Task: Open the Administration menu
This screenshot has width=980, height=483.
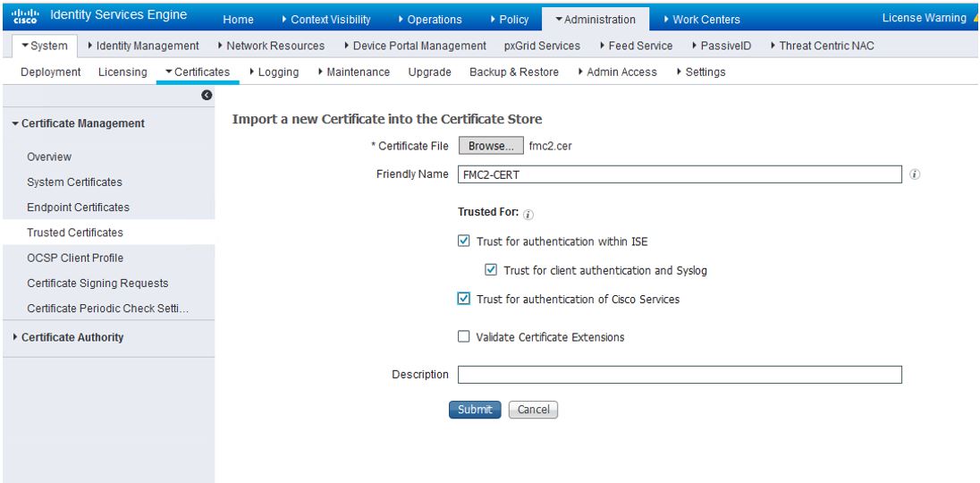Action: pos(595,20)
